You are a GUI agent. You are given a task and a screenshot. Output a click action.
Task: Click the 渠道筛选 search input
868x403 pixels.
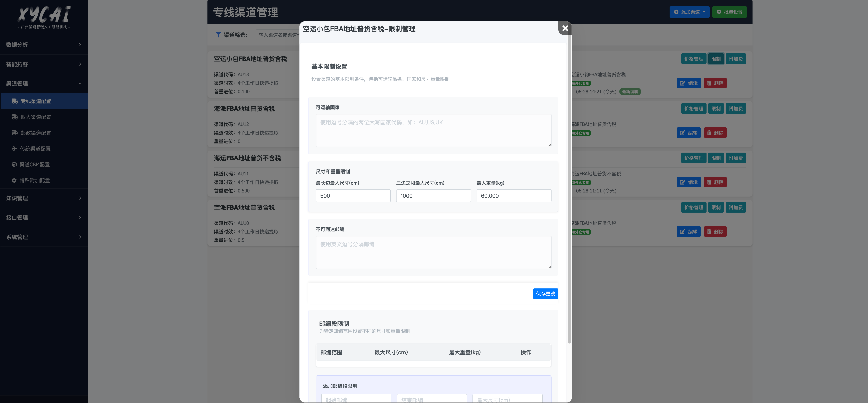click(277, 35)
